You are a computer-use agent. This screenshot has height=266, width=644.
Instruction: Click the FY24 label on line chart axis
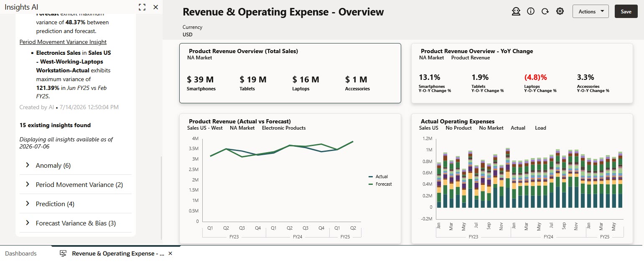[x=297, y=237]
